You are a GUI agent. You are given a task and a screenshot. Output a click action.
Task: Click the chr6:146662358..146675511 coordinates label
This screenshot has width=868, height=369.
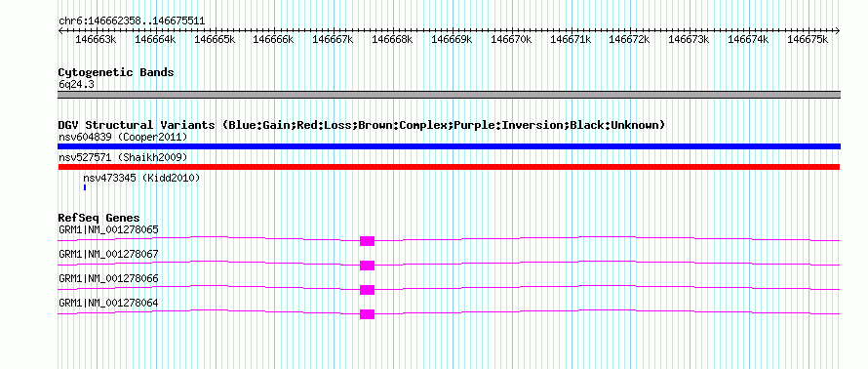(132, 21)
